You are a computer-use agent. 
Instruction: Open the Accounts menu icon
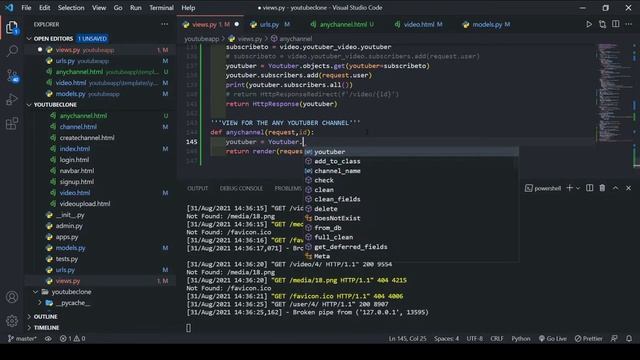pos(12,297)
